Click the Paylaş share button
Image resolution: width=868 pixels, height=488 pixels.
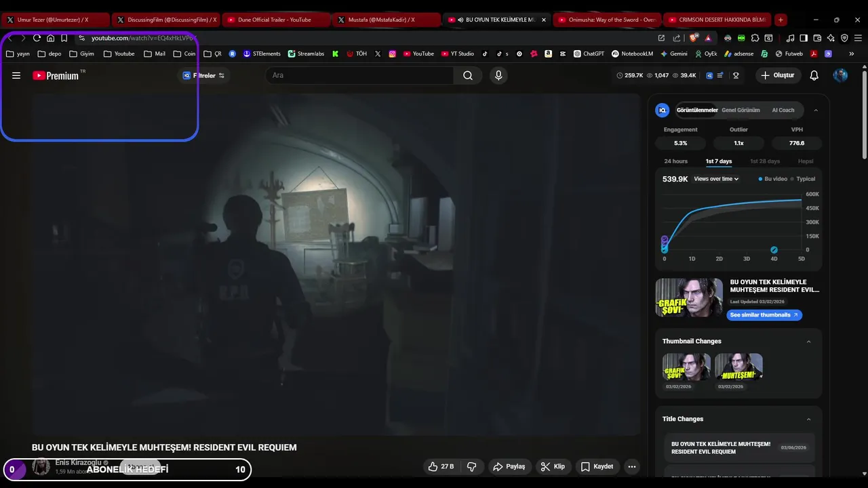point(509,466)
